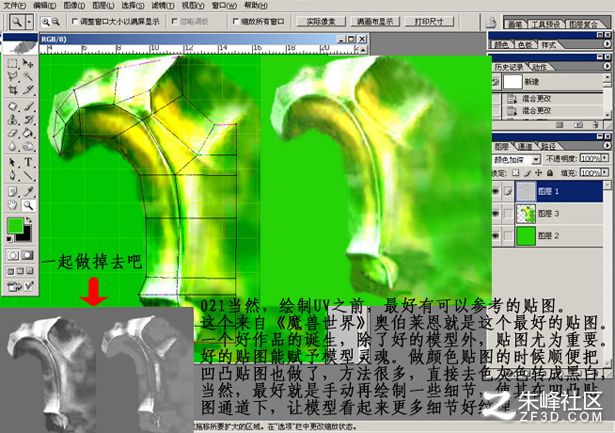Switch to Standard editing mode
Viewport: 615px width, 433px height.
click(13, 255)
